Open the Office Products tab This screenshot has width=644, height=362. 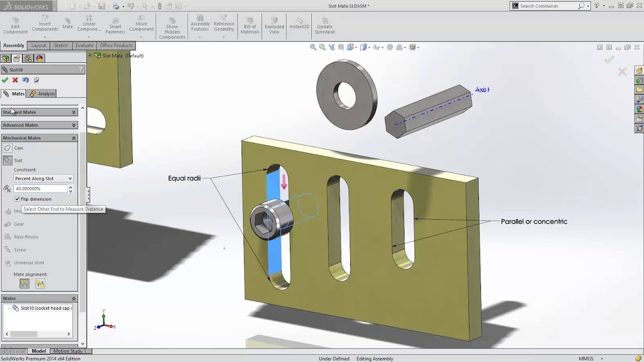[116, 45]
